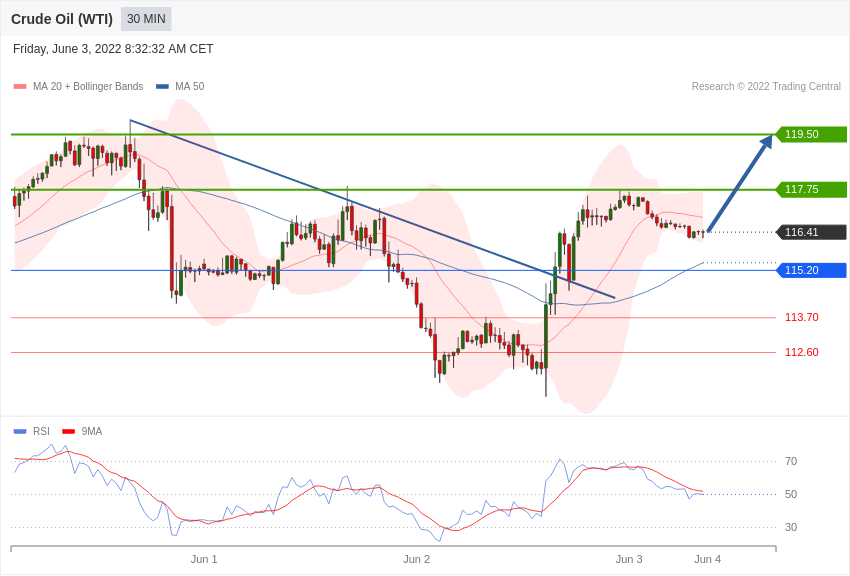
Task: Click the 113.70 red support label
Action: click(x=801, y=317)
